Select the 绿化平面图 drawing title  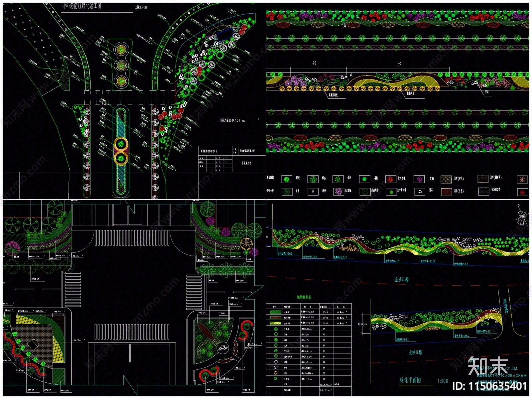pyautogui.click(x=410, y=380)
